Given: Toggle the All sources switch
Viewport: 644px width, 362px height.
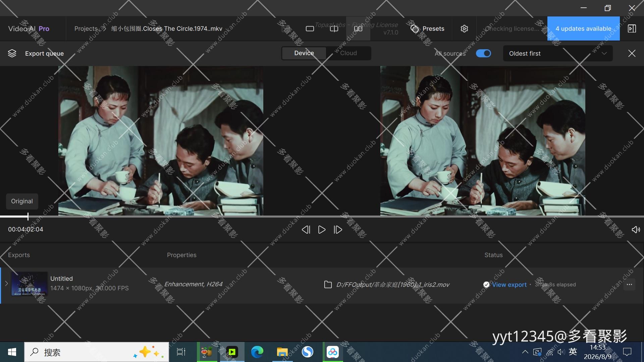Looking at the screenshot, I should pyautogui.click(x=483, y=53).
